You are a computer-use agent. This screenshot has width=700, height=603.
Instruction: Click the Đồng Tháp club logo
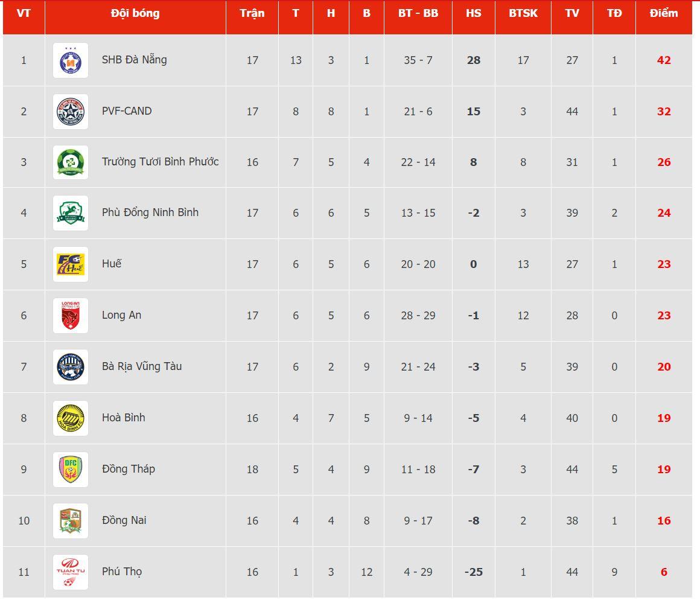[x=71, y=470]
